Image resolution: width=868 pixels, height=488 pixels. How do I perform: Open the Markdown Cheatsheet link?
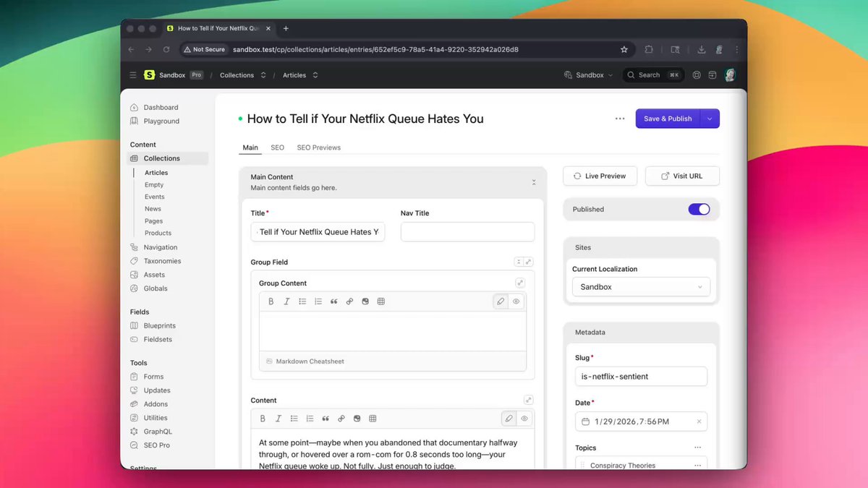[310, 361]
